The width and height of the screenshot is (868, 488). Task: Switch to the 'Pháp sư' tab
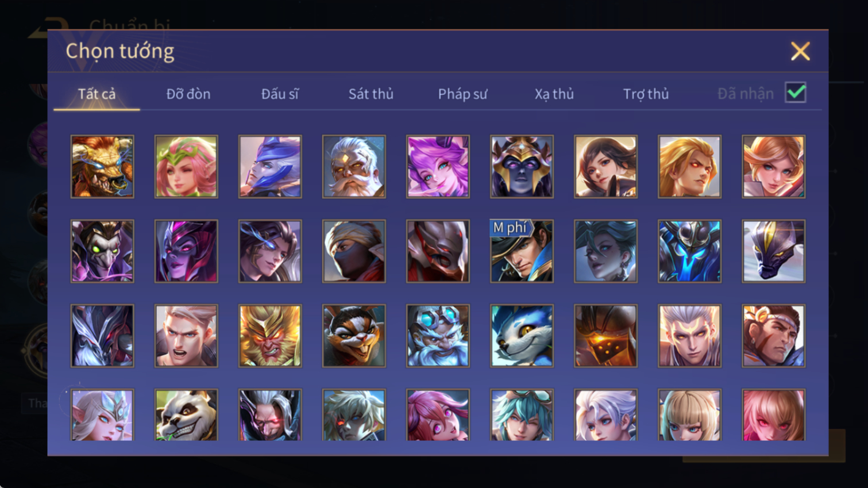point(462,94)
